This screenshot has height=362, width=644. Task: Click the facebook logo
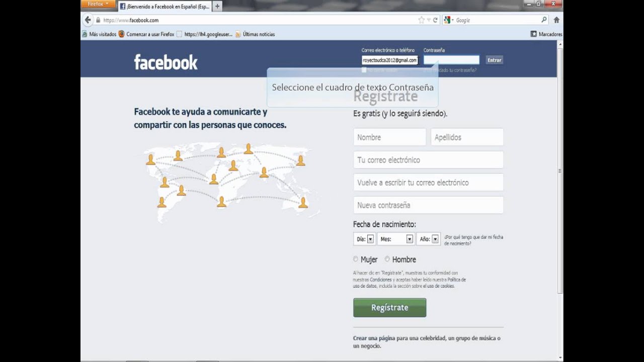pyautogui.click(x=166, y=62)
